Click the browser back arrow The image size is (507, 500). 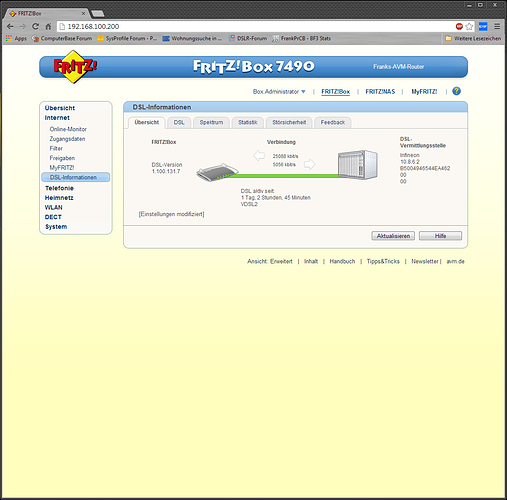10,26
